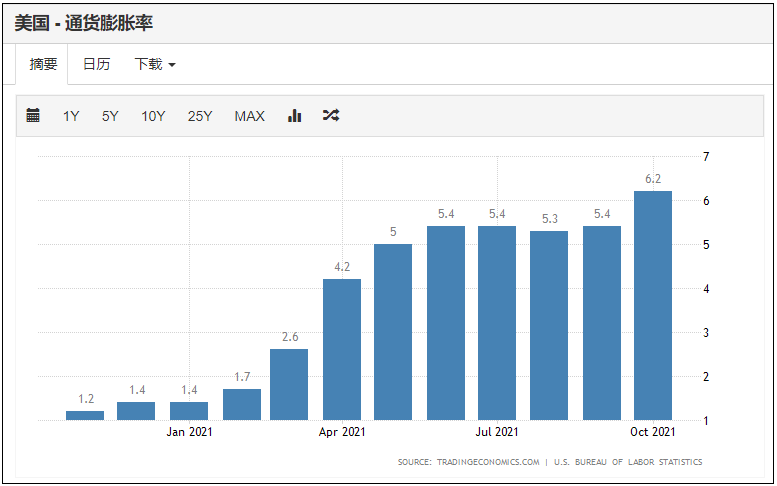
Task: Click the bar labeled 1.2
Action: 85,415
